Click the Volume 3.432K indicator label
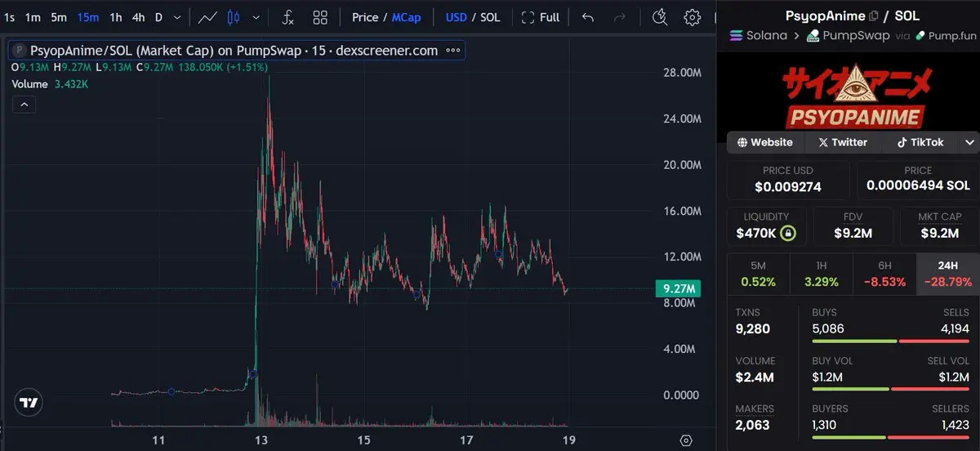Image resolution: width=980 pixels, height=451 pixels. [x=50, y=83]
